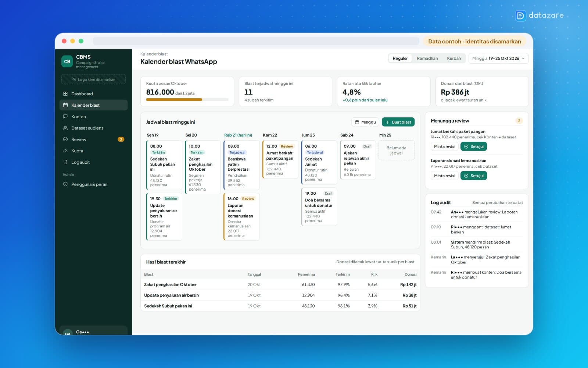
Task: Click the Blast terjadwal minggu ini card
Action: [285, 92]
